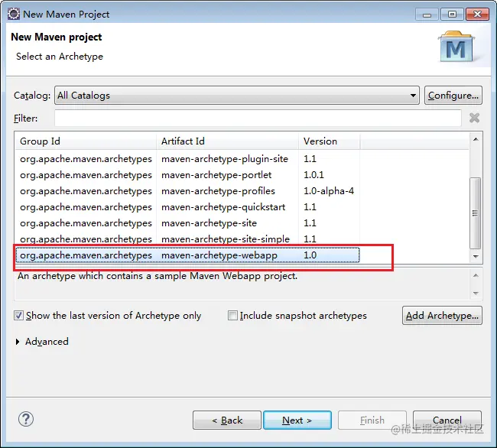Sort by the Group Id column header
Screen dimensions: 497x448
(x=86, y=141)
